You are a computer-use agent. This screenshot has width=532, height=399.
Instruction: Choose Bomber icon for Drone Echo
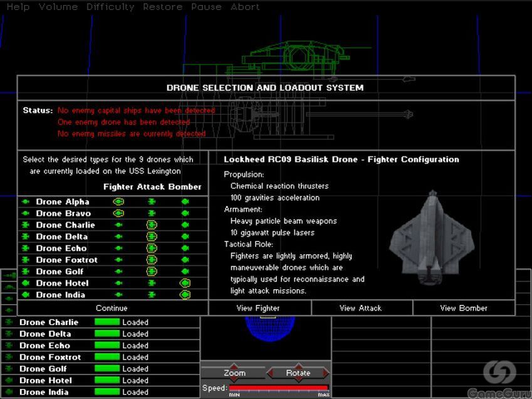(x=185, y=248)
